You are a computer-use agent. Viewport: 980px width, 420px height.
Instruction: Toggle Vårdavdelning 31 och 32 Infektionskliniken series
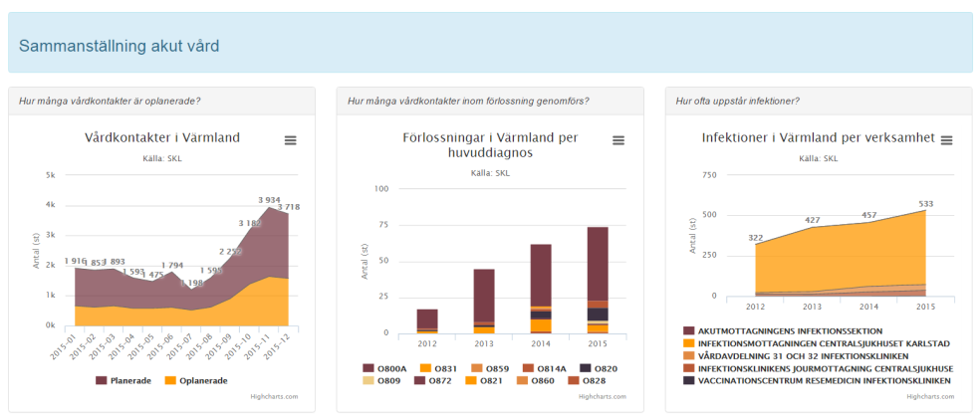tap(797, 355)
